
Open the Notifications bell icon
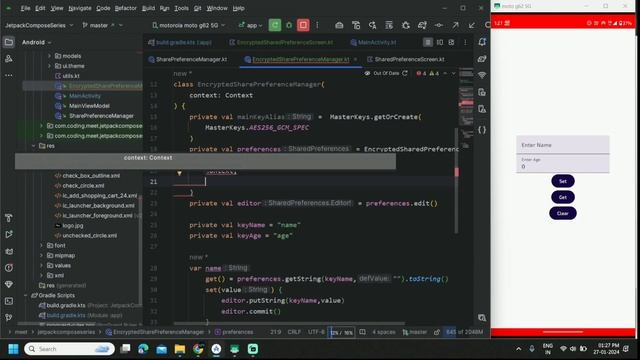point(482,42)
